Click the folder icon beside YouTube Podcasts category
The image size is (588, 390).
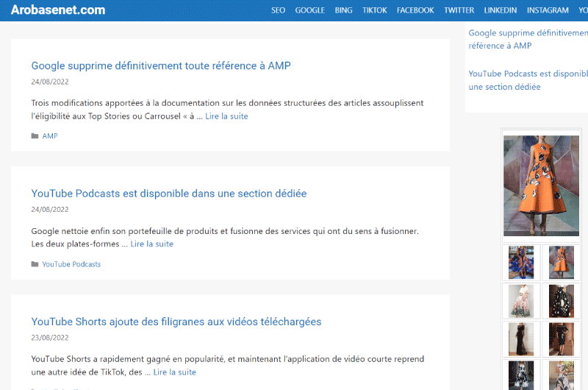35,264
